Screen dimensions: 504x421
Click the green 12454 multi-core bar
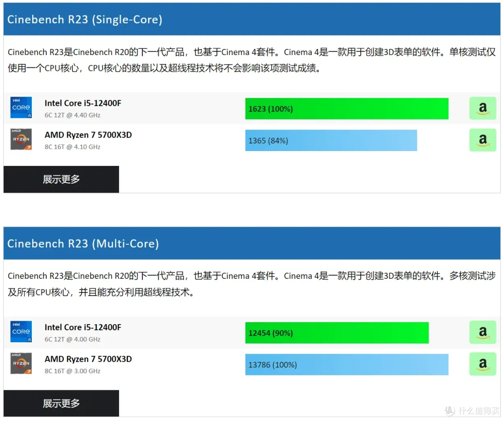tap(337, 332)
